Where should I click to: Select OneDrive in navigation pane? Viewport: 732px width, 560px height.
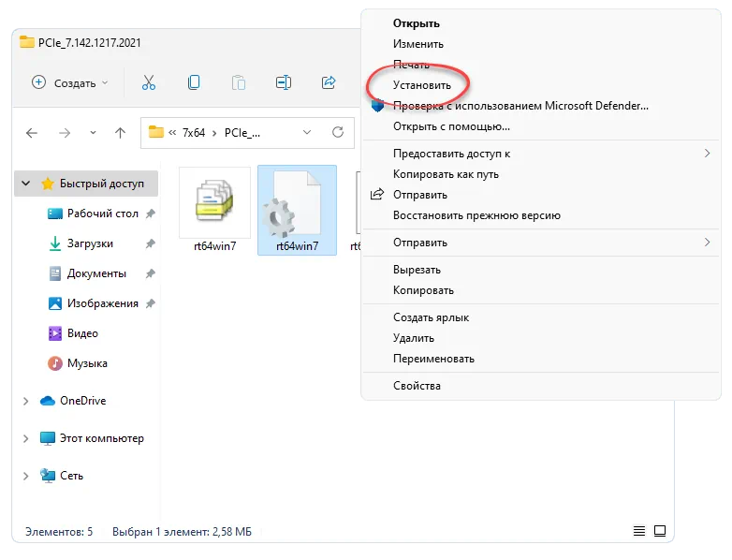tap(82, 401)
